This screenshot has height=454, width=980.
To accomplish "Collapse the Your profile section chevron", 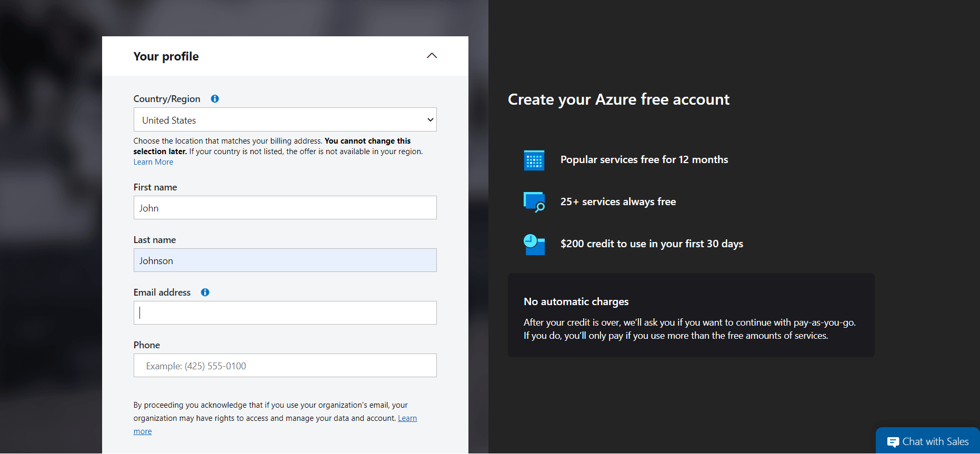I will click(x=432, y=56).
